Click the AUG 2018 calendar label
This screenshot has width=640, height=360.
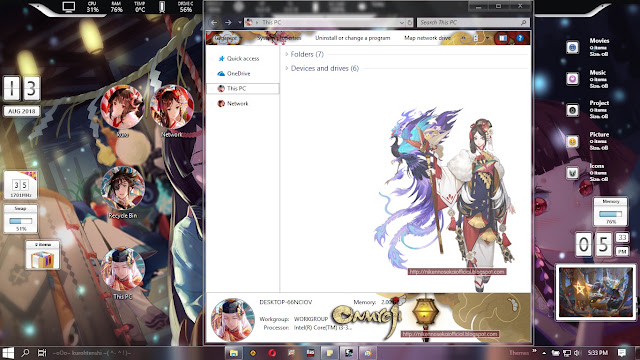click(x=22, y=111)
